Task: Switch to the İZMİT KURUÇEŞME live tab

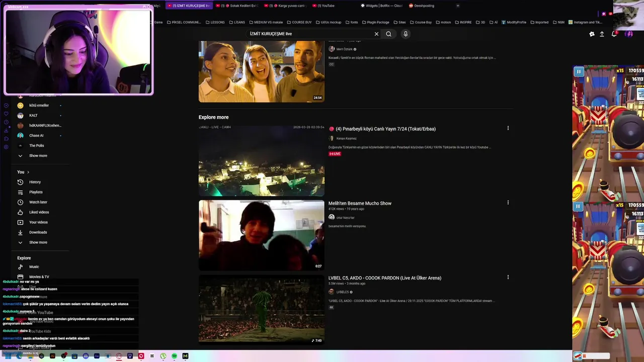Action: point(189,6)
